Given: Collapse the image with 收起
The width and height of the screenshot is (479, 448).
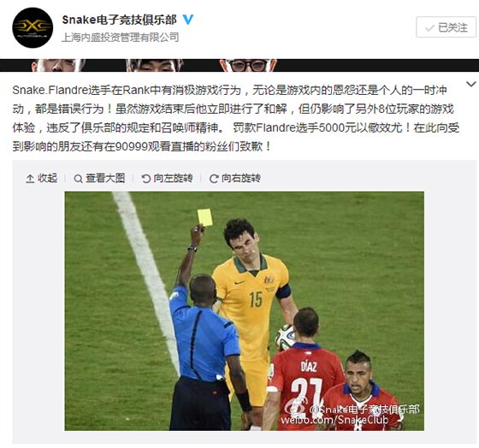Looking at the screenshot, I should [x=42, y=178].
